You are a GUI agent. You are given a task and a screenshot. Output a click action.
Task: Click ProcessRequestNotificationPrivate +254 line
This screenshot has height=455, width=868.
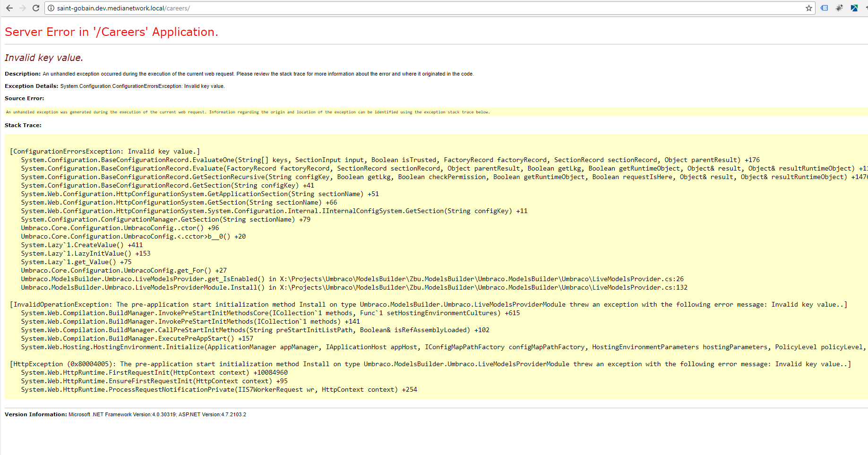(x=219, y=389)
